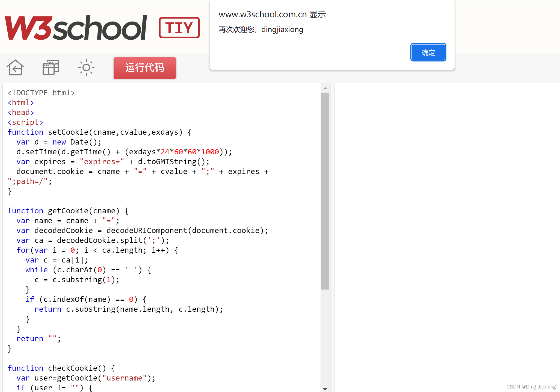
Task: Select the DOCTYPE declaration line
Action: tap(41, 92)
